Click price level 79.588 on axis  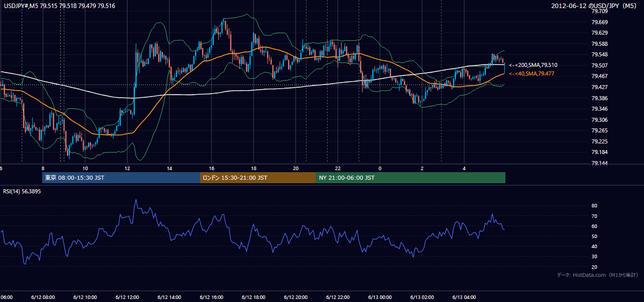click(x=600, y=44)
